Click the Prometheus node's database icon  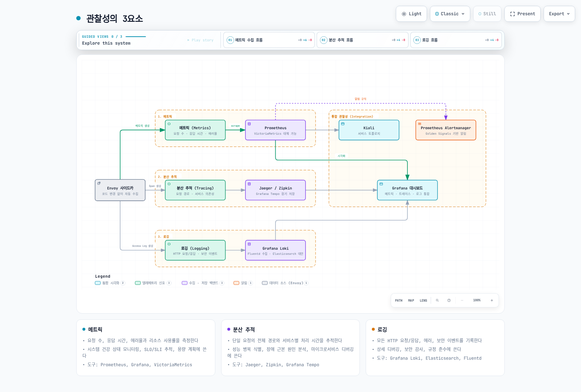(249, 124)
